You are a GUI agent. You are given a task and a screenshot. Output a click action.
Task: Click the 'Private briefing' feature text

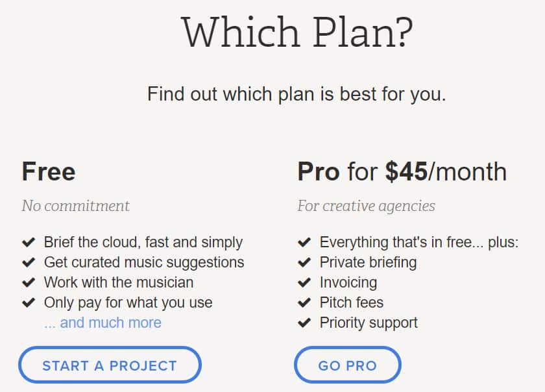click(x=368, y=263)
